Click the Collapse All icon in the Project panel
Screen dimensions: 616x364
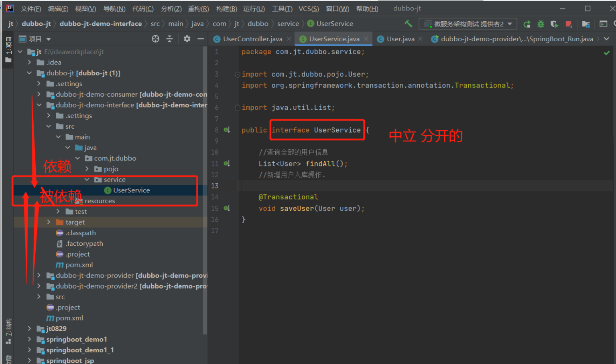tap(169, 38)
